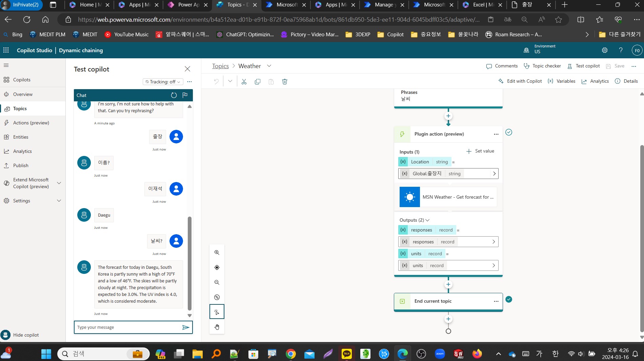
Task: Open Chrome from the taskbar
Action: point(290,354)
